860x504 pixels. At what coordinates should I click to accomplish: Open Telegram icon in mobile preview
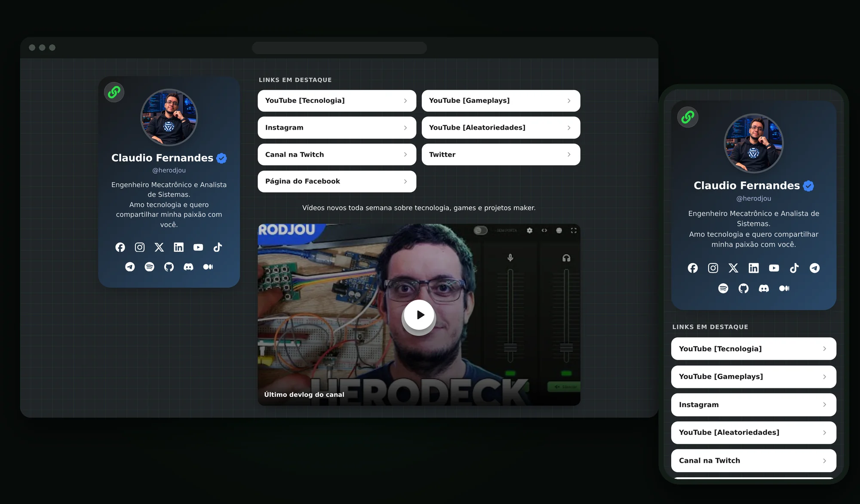(815, 268)
